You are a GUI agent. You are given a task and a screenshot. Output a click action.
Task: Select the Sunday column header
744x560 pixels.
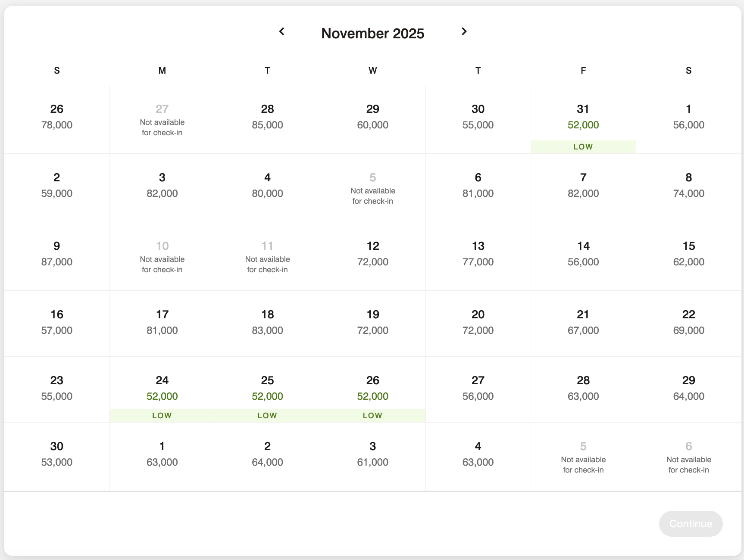pos(57,70)
